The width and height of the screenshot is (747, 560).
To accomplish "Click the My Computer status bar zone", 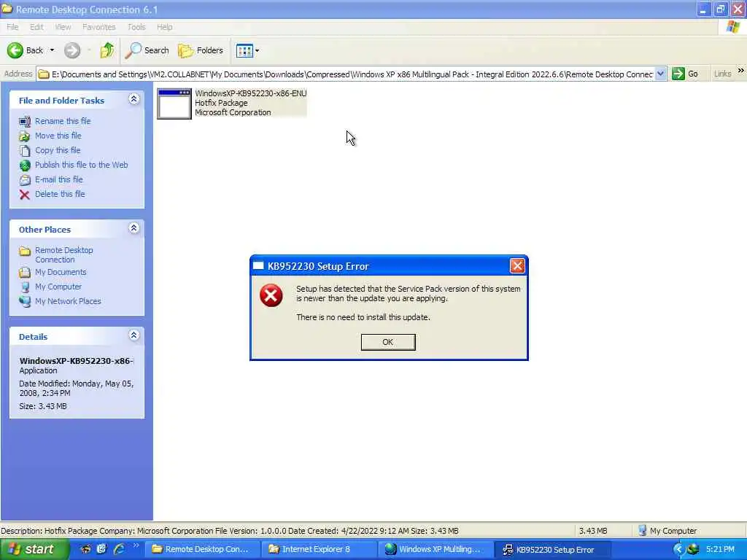I will (x=689, y=531).
